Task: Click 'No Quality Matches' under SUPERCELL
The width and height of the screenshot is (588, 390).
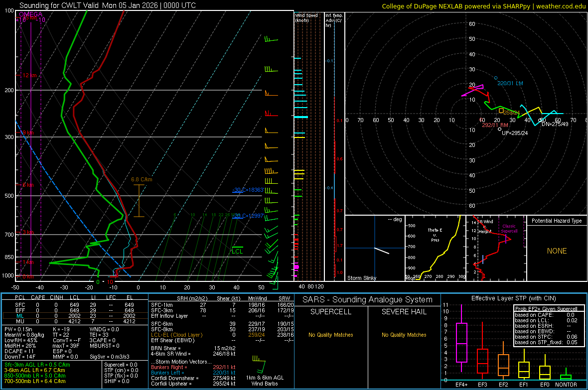Action: click(331, 335)
